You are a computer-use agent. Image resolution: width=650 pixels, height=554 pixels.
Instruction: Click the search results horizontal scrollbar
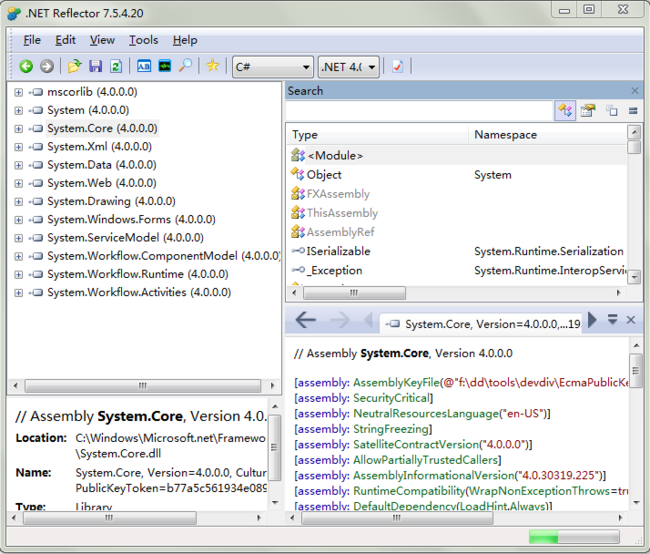pos(354,293)
